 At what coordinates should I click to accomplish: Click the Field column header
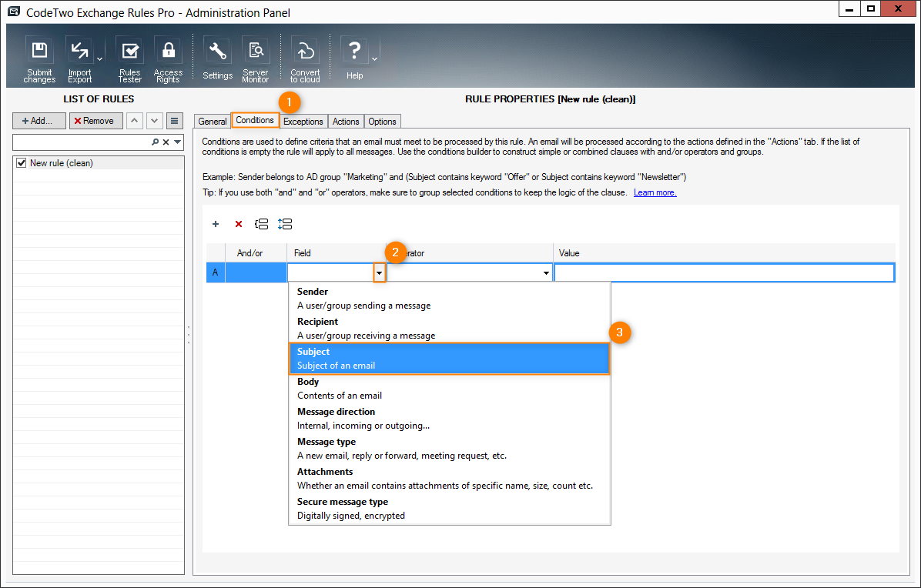[x=336, y=253]
